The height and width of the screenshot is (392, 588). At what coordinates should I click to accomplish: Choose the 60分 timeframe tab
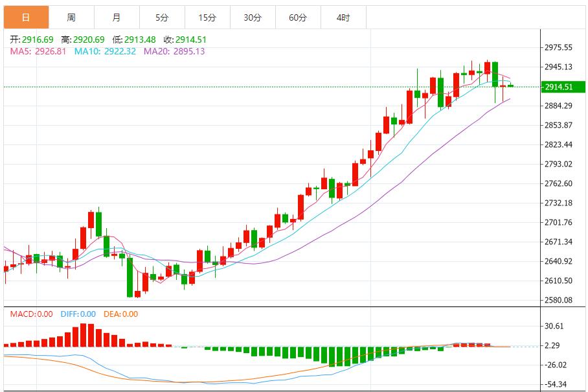pyautogui.click(x=297, y=17)
